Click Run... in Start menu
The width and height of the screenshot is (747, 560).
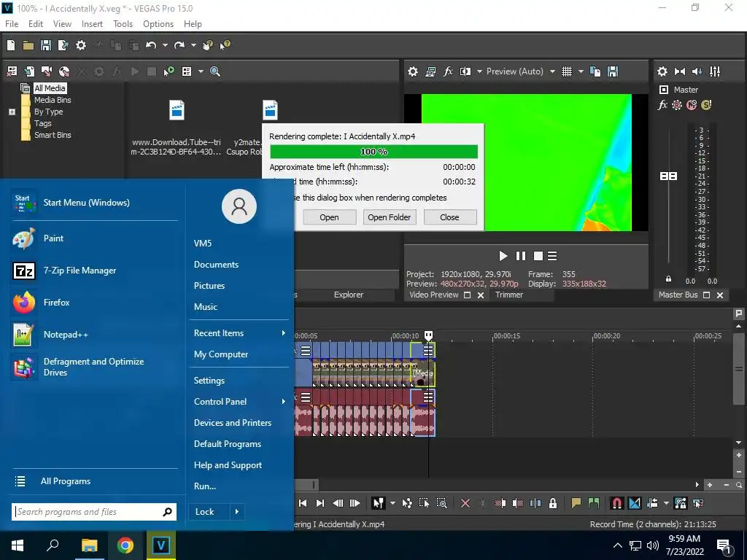click(x=205, y=486)
